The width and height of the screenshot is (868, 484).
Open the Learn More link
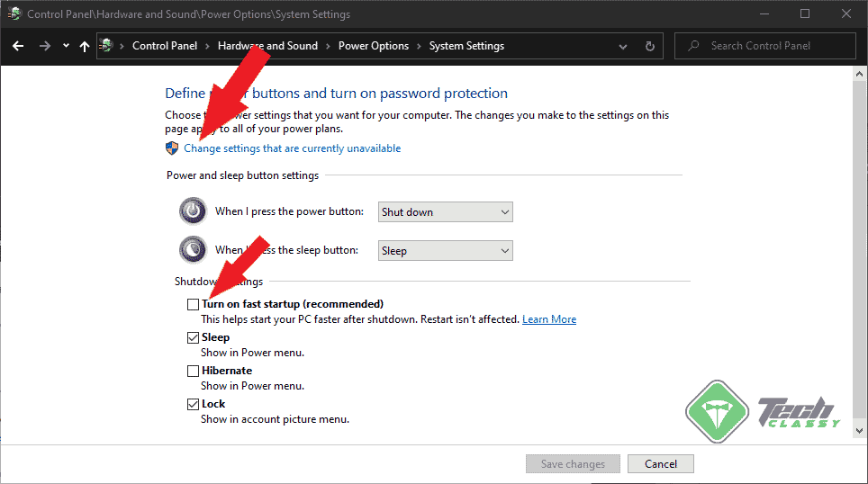[x=549, y=319]
